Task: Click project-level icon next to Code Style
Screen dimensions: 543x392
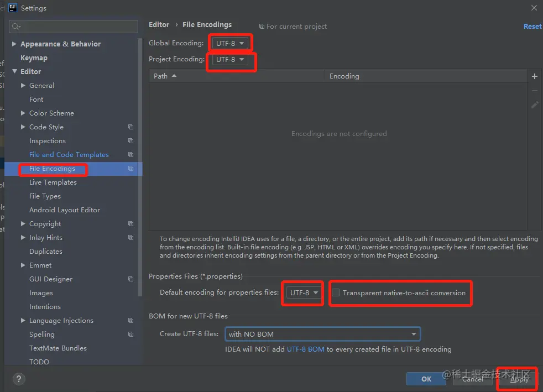Action: [130, 127]
